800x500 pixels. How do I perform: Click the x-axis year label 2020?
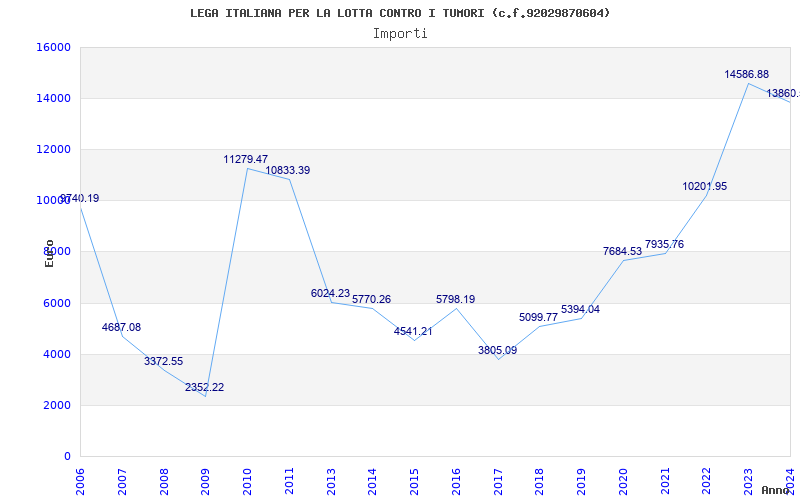[623, 482]
